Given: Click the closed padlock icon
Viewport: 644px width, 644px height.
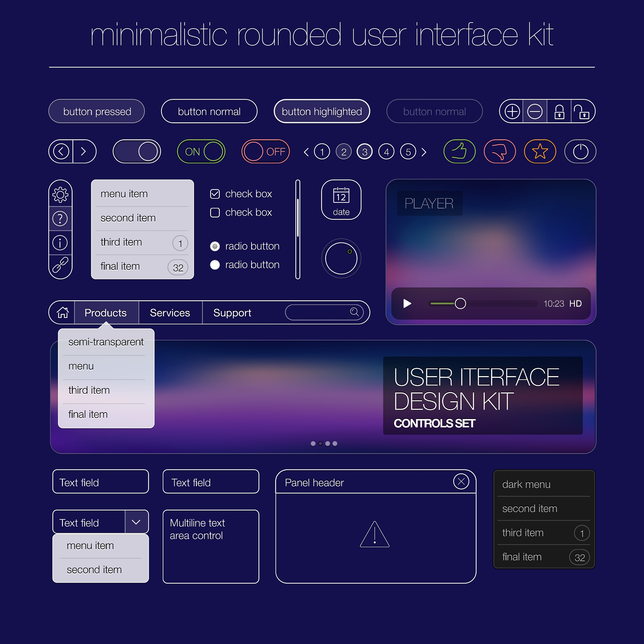Looking at the screenshot, I should 559,112.
